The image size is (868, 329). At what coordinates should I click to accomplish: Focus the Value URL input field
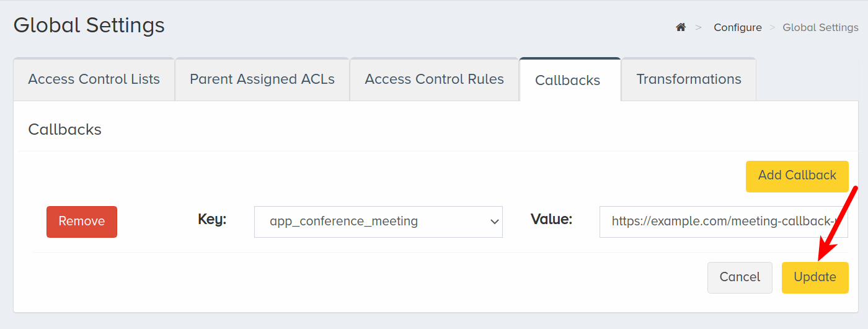coord(724,222)
